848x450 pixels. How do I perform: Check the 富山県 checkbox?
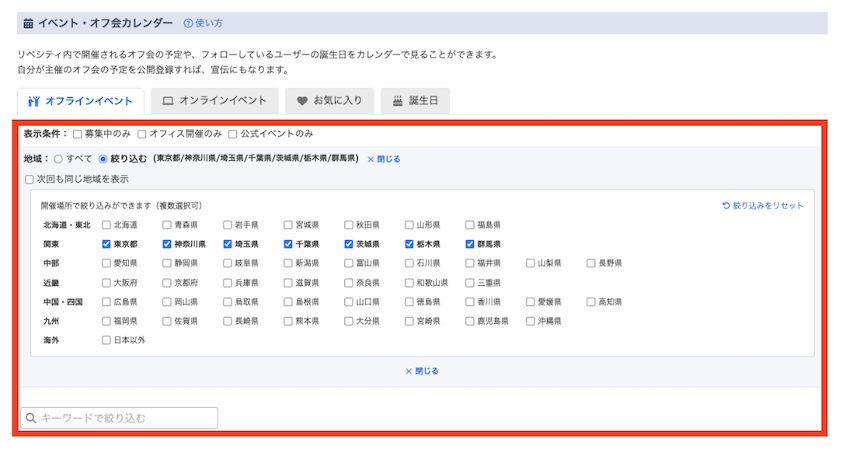pos(348,263)
